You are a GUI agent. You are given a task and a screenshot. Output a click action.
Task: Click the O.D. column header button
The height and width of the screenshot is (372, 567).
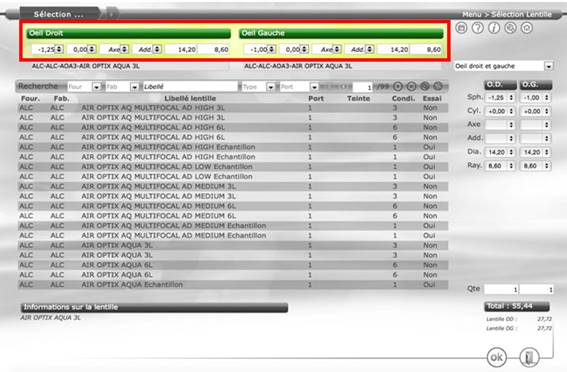500,85
